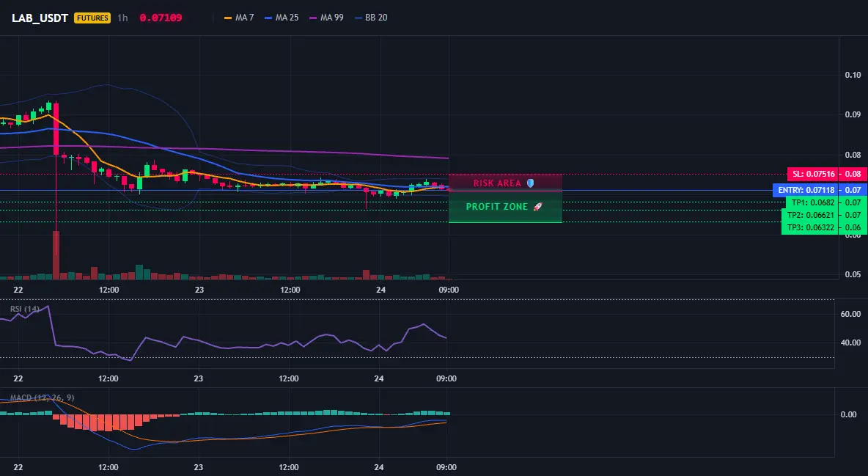Click the SL: 0.07516 price label
Viewport: 868px width, 476px height.
coord(813,174)
